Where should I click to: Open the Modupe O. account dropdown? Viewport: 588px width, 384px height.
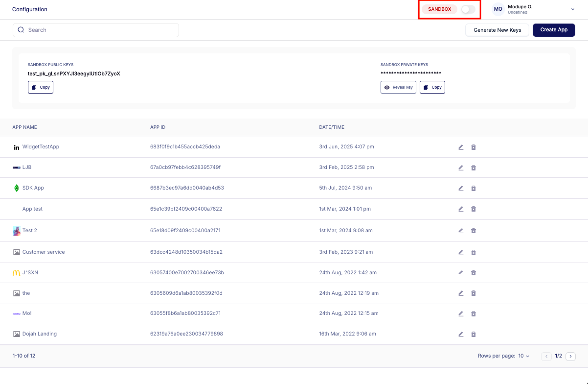tap(572, 9)
